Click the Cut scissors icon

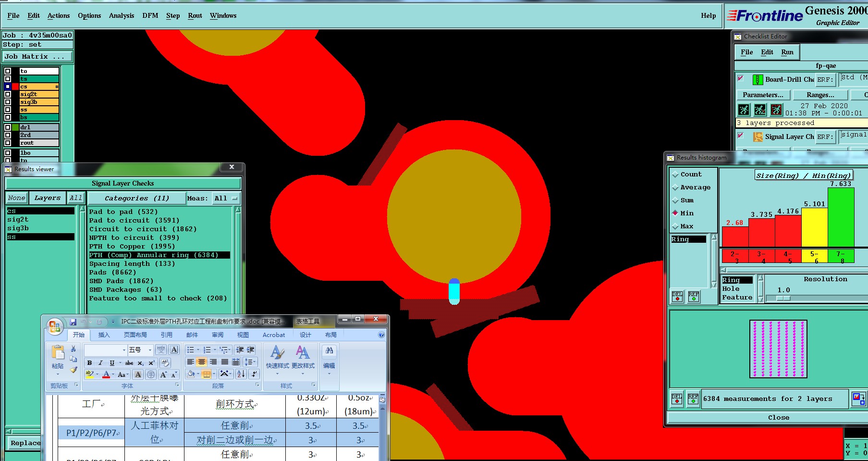[73, 349]
